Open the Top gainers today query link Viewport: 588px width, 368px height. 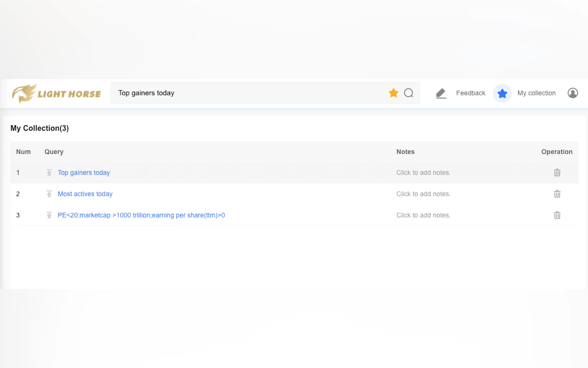click(x=84, y=173)
